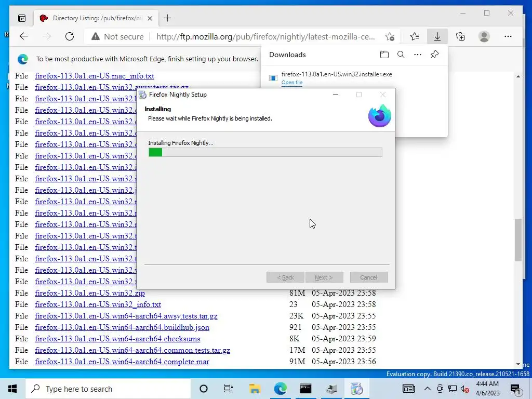This screenshot has height=399, width=532.
Task: Click Open file under installer download
Action: coord(292,83)
